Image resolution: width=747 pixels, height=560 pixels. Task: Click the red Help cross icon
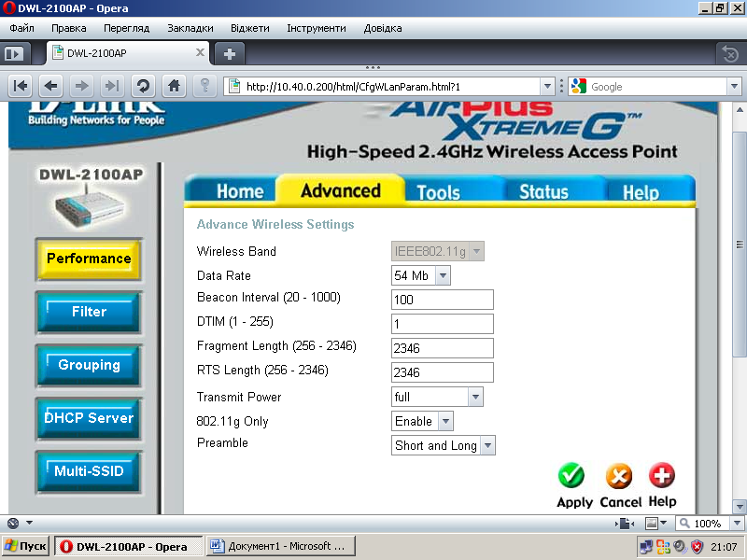click(662, 475)
